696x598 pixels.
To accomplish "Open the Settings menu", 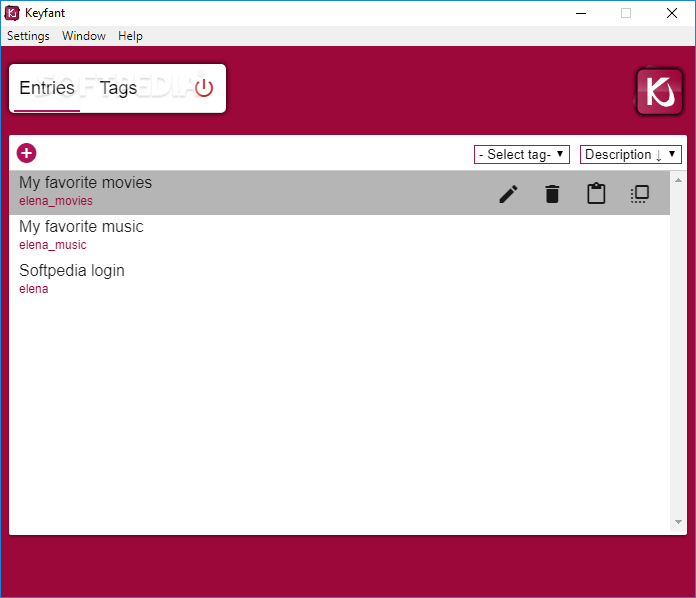I will pyautogui.click(x=28, y=36).
